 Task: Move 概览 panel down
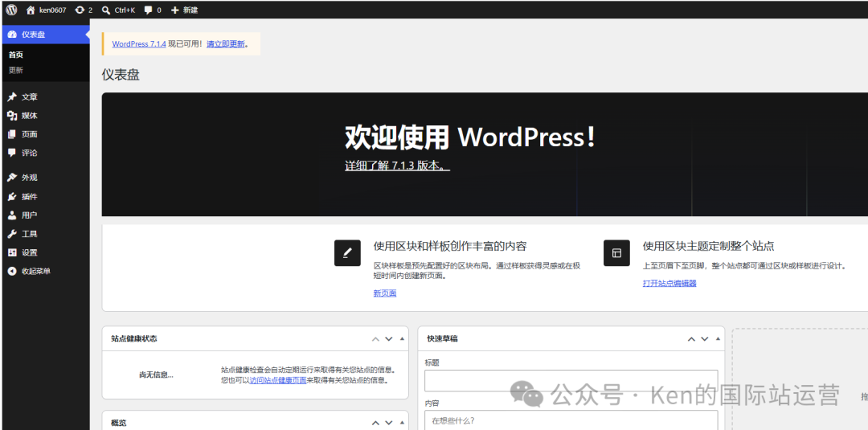(x=389, y=423)
